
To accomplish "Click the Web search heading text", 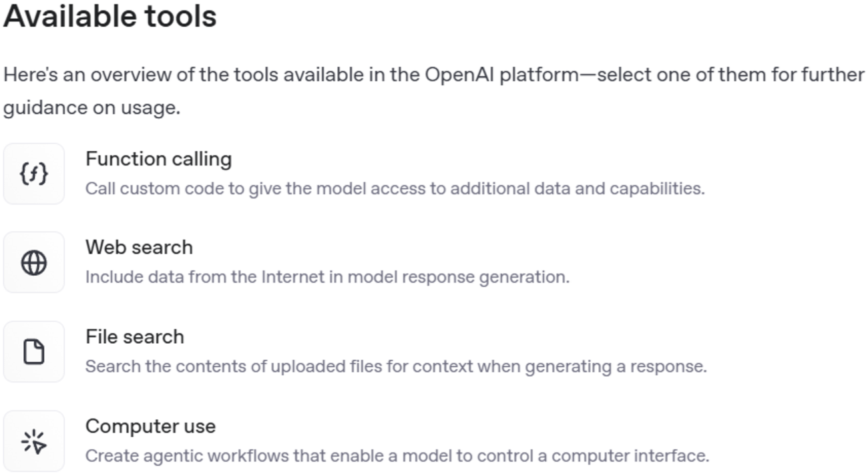I will tap(139, 248).
